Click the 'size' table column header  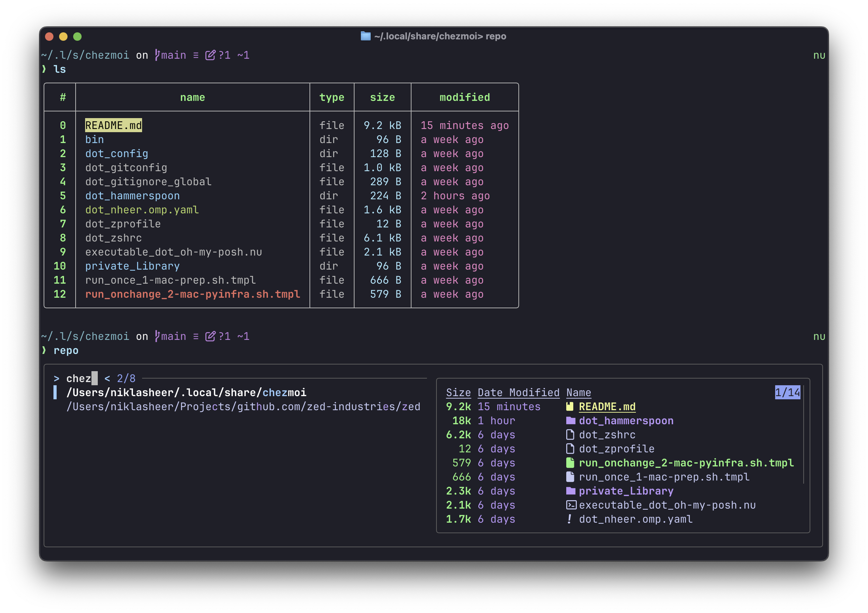coord(382,97)
